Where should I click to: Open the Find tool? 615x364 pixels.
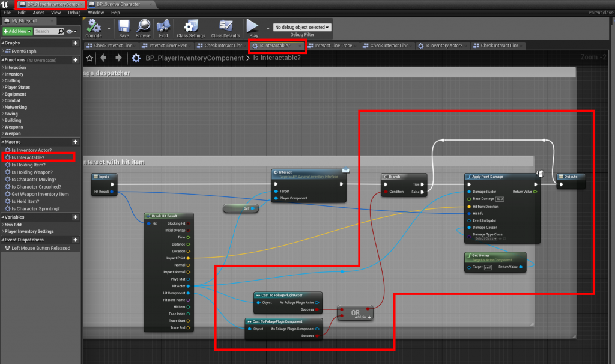(x=163, y=29)
